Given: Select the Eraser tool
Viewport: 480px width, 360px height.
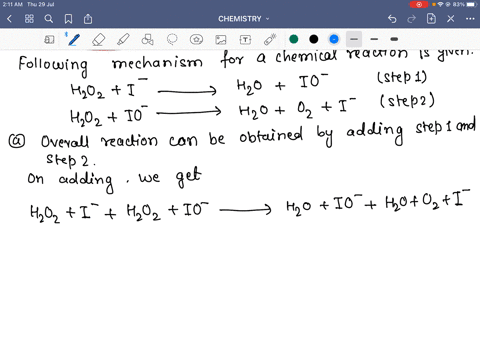Looking at the screenshot, I should [x=98, y=40].
